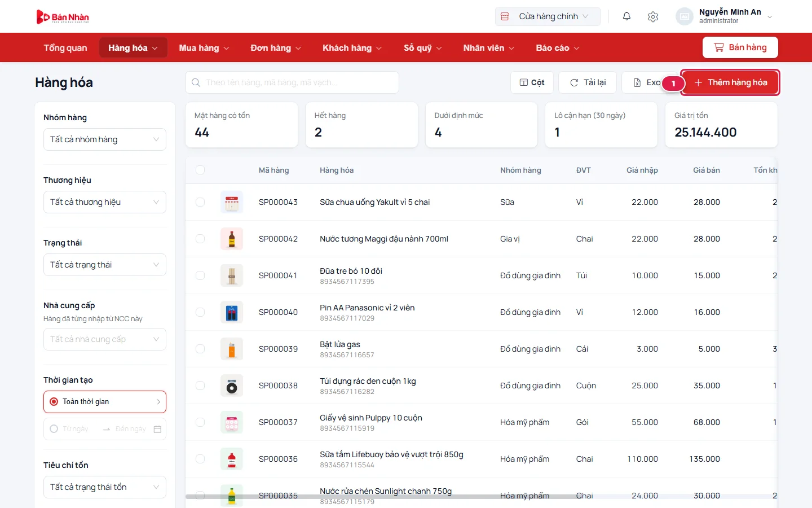Image resolution: width=812 pixels, height=508 pixels.
Task: Open the Tất cả nhà cung cấp dropdown
Action: click(x=105, y=339)
